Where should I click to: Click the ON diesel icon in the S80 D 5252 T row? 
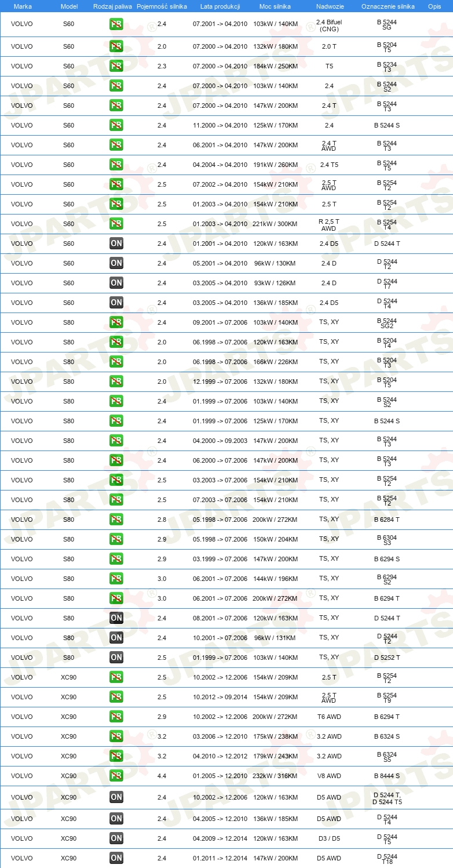[x=116, y=658]
